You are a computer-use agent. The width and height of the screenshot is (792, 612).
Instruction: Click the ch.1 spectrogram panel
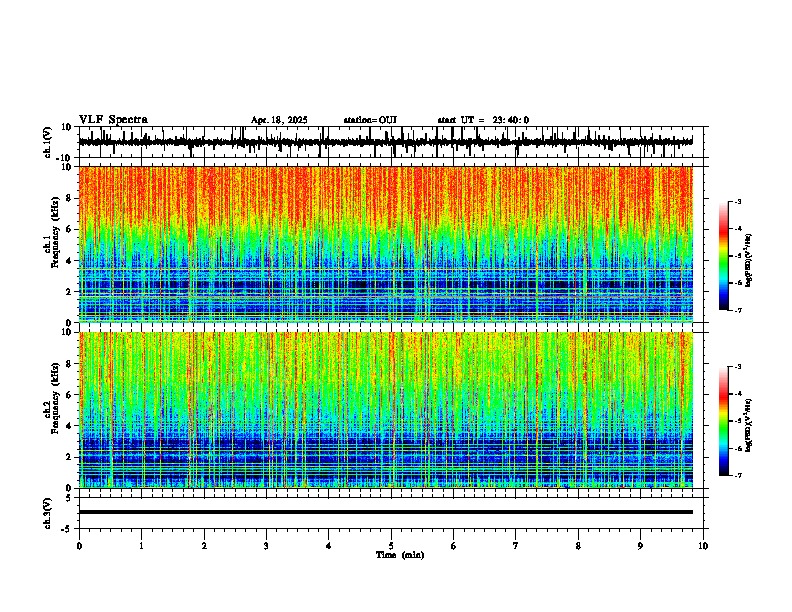385,244
